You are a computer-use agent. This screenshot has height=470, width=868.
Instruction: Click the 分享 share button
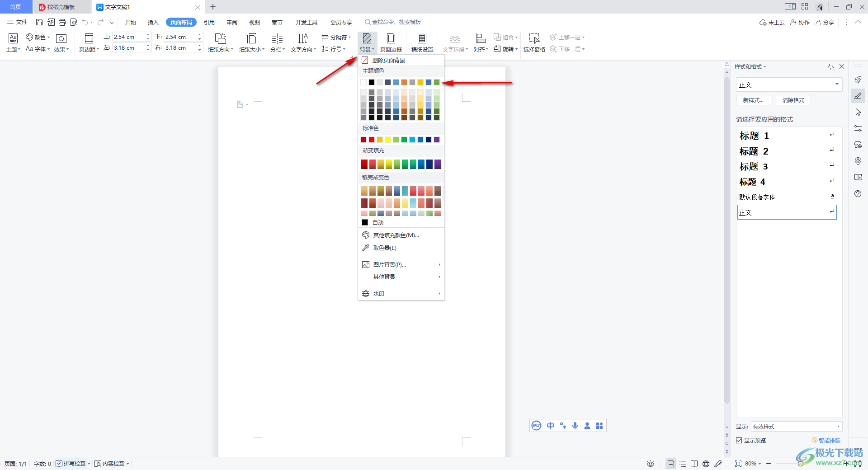(x=824, y=22)
